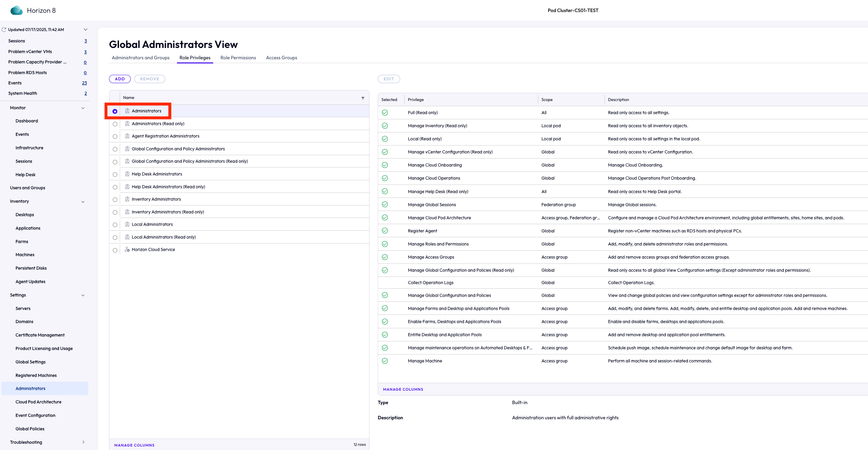This screenshot has width=868, height=450.
Task: Click the green check for Manage Cloud Operations
Action: (385, 178)
